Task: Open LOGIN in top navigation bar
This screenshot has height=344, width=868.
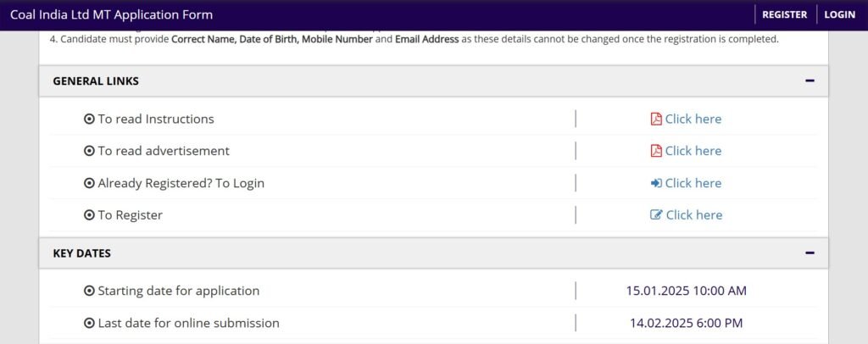Action: [x=839, y=14]
